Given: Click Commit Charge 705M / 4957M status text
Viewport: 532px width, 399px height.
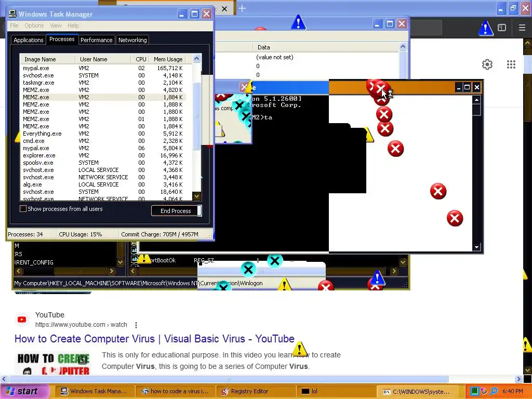Looking at the screenshot, I should [x=160, y=234].
